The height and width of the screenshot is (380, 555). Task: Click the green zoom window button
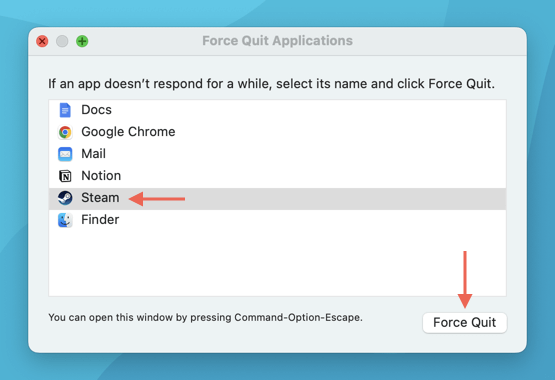[x=82, y=41]
